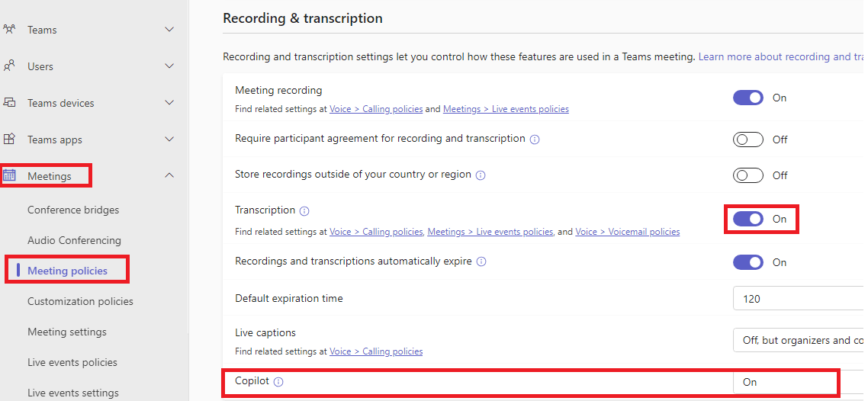This screenshot has height=401, width=868.
Task: Click the Teams icon in sidebar
Action: click(x=9, y=29)
